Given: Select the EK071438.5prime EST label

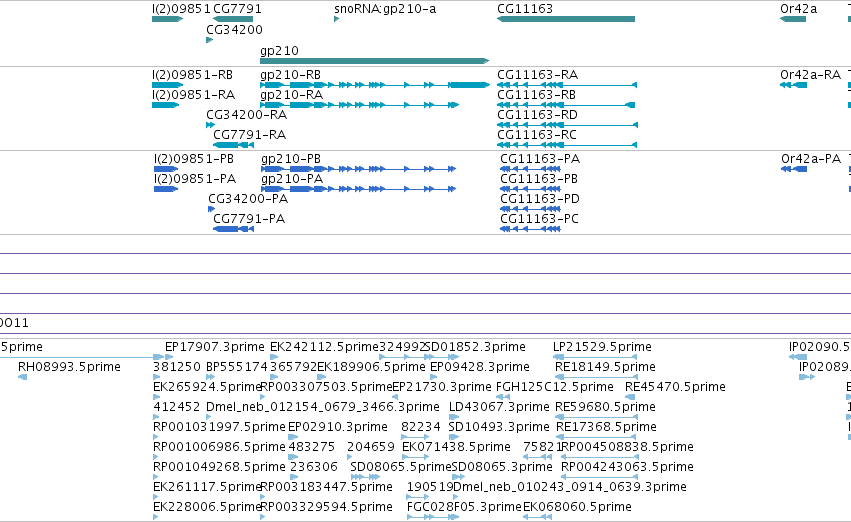Looking at the screenshot, I should pyautogui.click(x=456, y=447).
